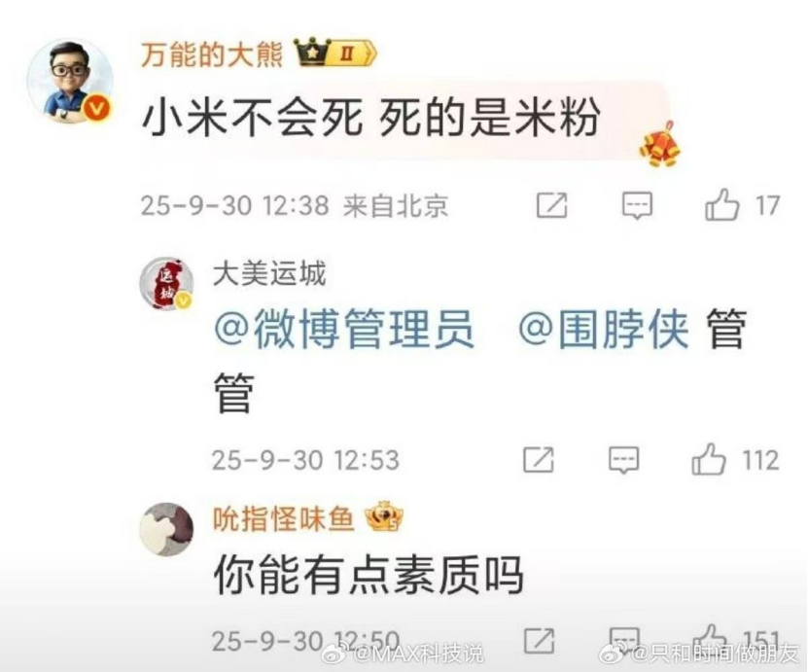This screenshot has width=808, height=672.
Task: Forward 吮指怪味鱼's comment with share icon
Action: pos(539,641)
